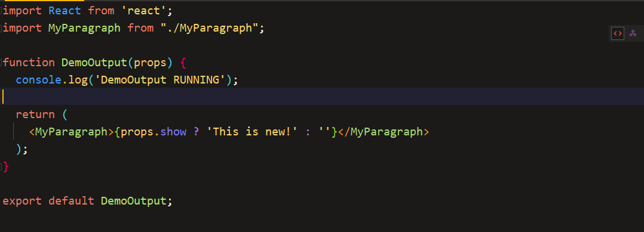The height and width of the screenshot is (232, 644).
Task: Click the log method name
Action: click(x=78, y=80)
